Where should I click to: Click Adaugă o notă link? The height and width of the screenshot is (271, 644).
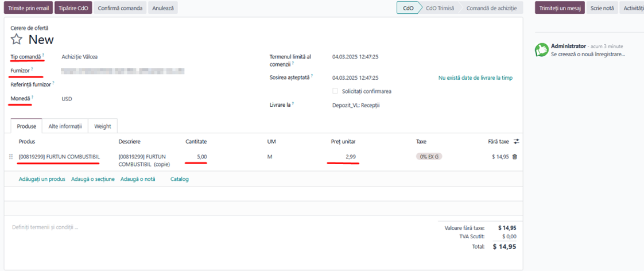point(138,179)
